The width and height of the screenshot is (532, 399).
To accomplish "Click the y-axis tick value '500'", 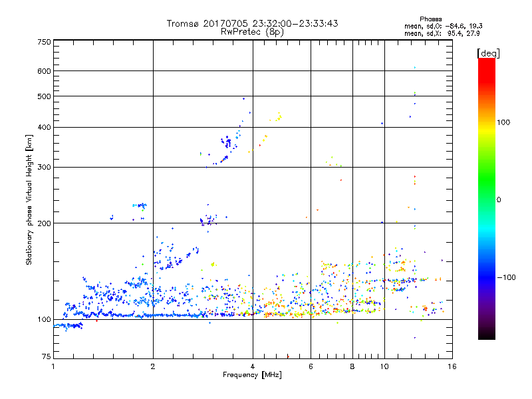I will (44, 96).
